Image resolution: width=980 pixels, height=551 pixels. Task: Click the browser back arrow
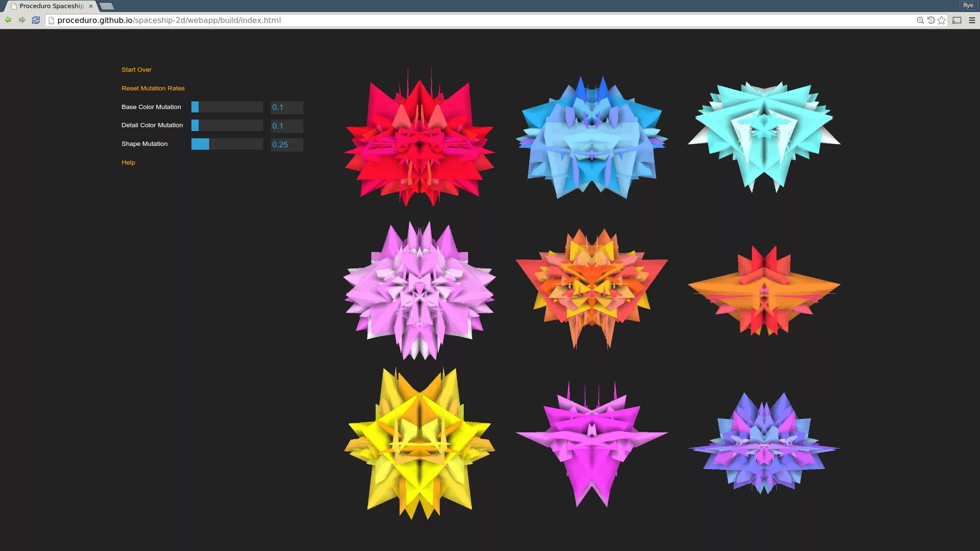click(x=8, y=20)
